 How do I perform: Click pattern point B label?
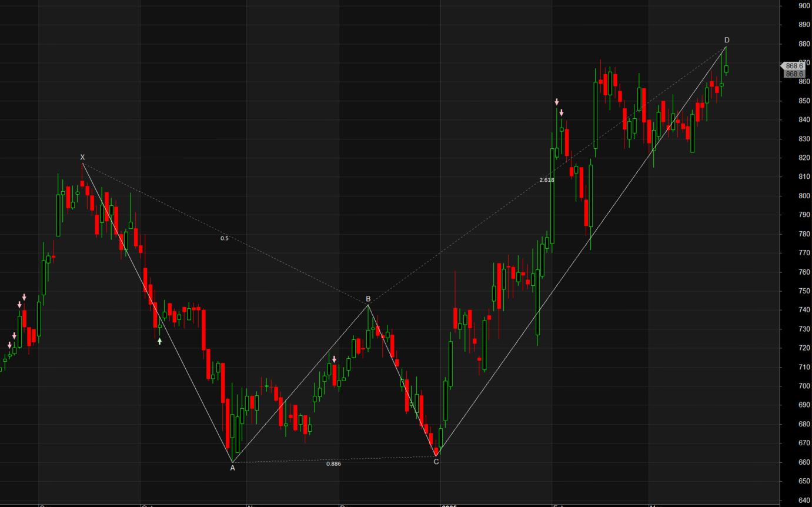tap(368, 298)
